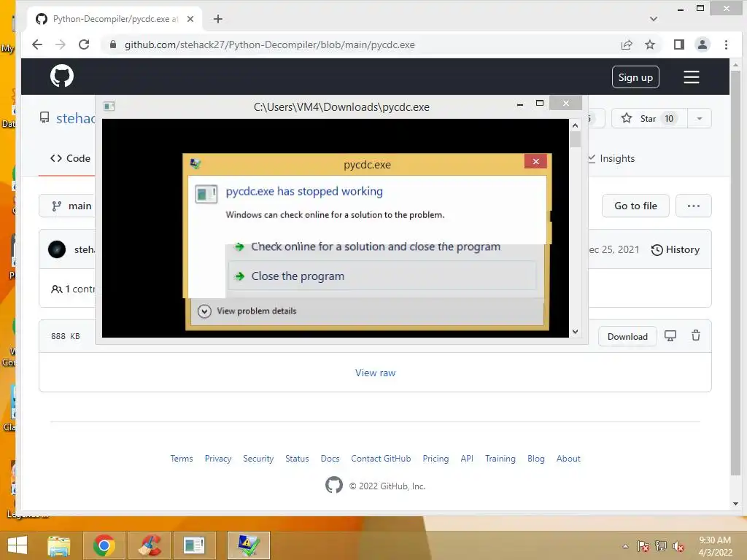This screenshot has height=560, width=747.
Task: Click the Sign up button
Action: click(x=635, y=77)
